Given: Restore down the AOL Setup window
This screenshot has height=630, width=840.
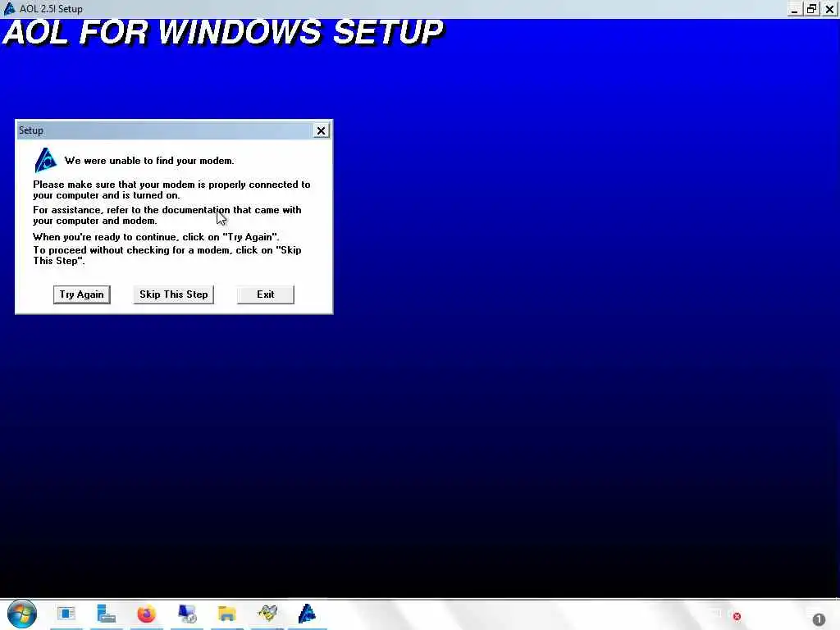Looking at the screenshot, I should 812,8.
